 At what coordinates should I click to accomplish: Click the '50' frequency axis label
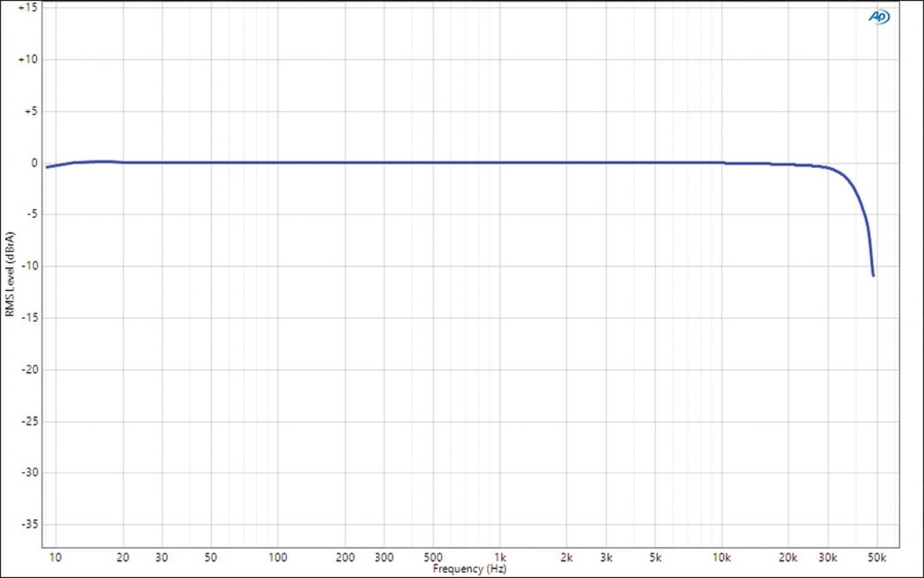click(x=211, y=558)
